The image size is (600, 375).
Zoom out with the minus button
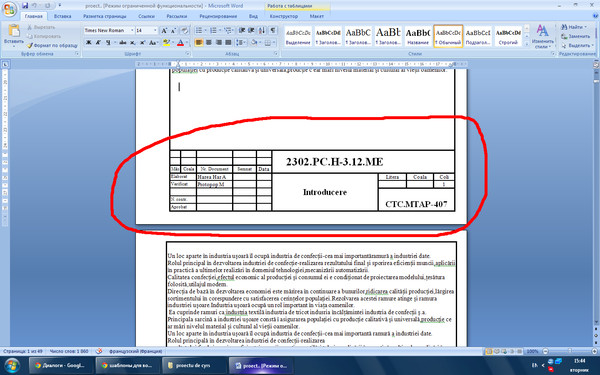546,351
